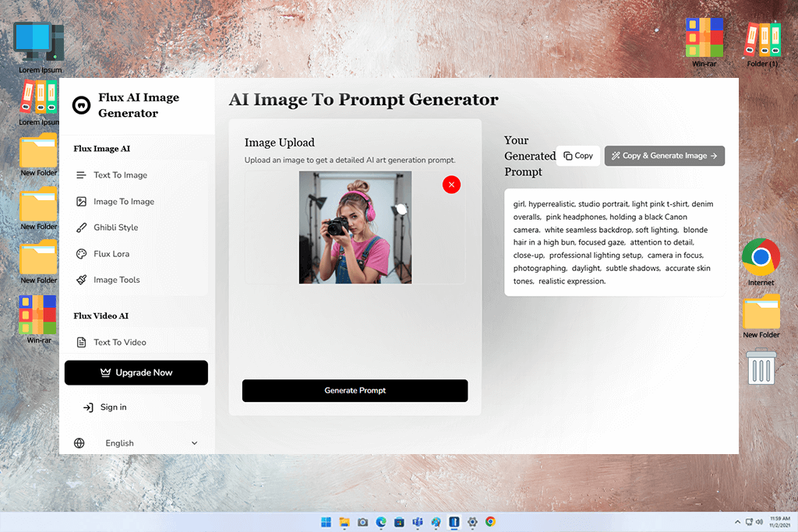This screenshot has width=798, height=532.
Task: Open New Folder below Internet shortcut
Action: pos(761,316)
